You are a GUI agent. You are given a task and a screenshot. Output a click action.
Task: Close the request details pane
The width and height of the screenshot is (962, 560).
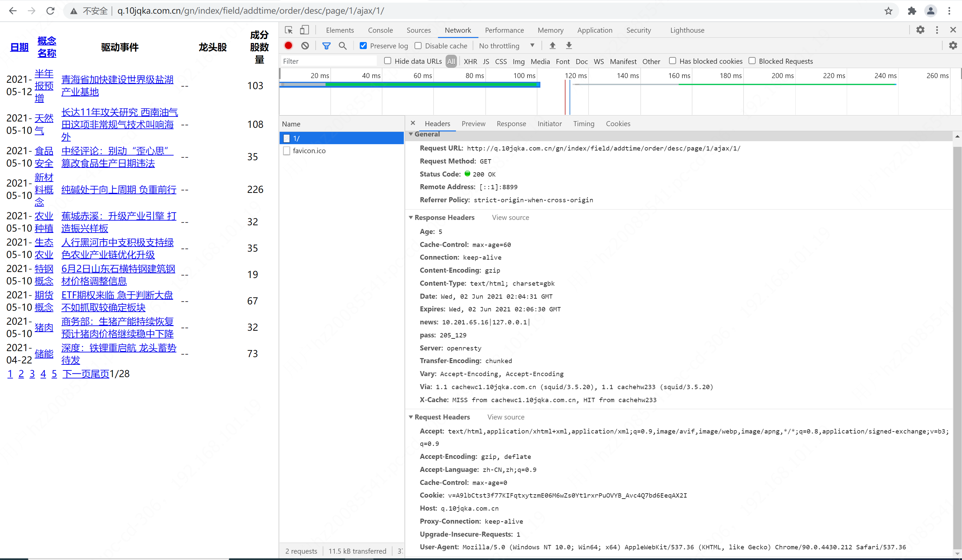click(x=413, y=123)
